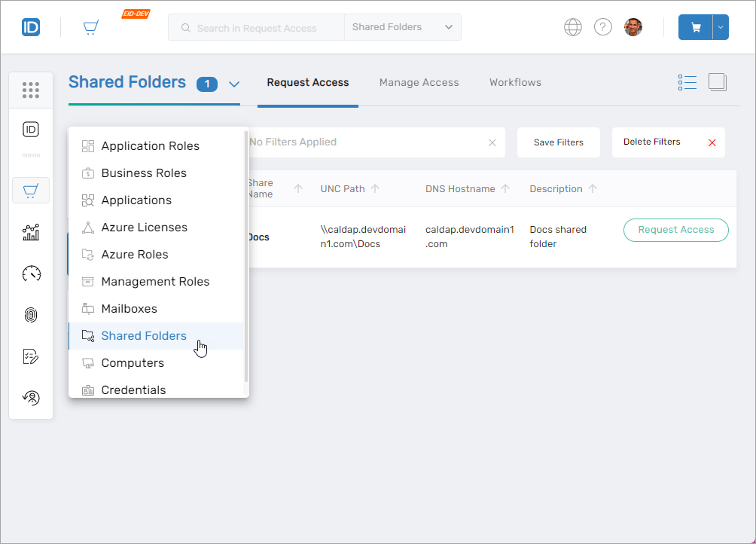Click the Save Filters button

click(558, 142)
